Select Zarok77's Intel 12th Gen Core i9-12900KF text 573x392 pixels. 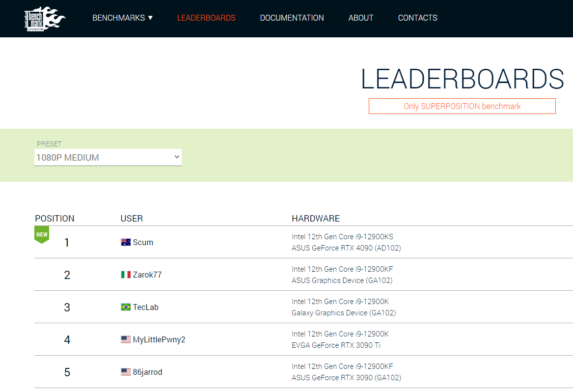342,269
